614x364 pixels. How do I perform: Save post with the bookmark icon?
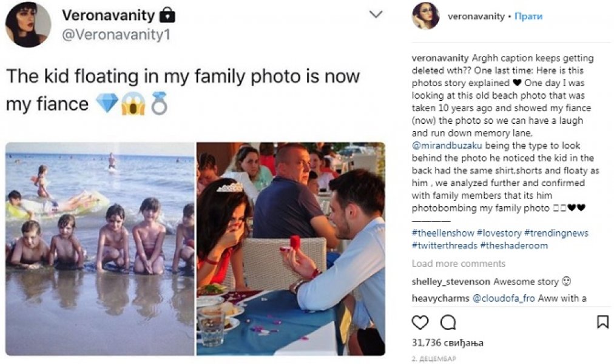pos(602,322)
